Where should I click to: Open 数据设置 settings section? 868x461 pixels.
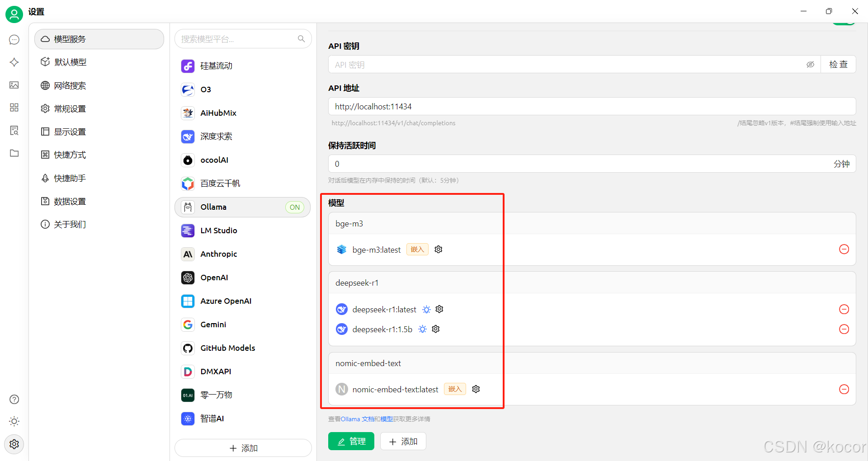point(99,201)
